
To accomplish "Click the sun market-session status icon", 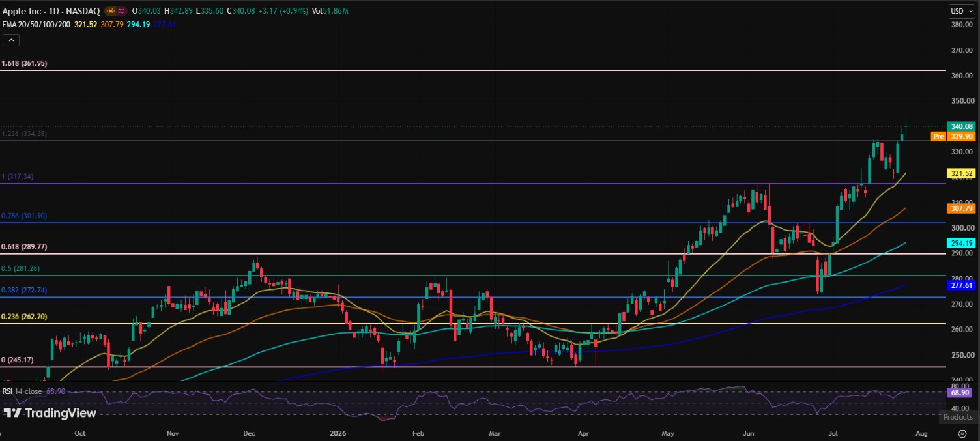I will click(111, 11).
